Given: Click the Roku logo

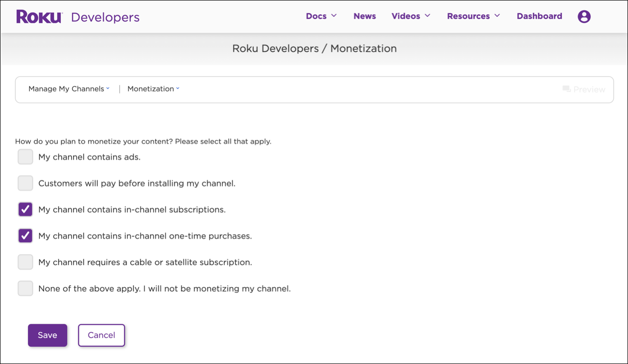Looking at the screenshot, I should coord(39,16).
